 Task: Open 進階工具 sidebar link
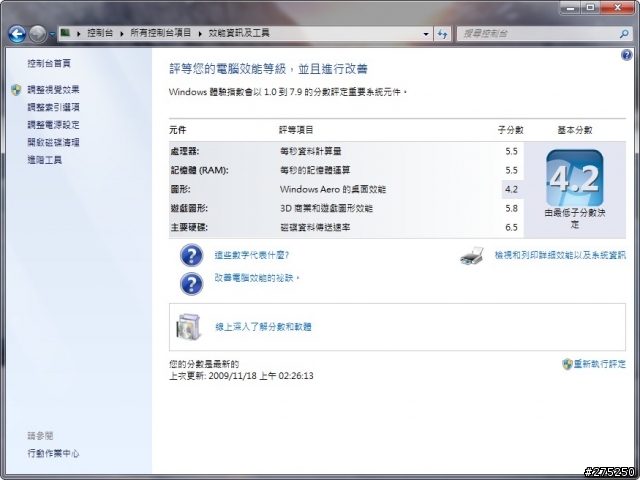tap(44, 160)
